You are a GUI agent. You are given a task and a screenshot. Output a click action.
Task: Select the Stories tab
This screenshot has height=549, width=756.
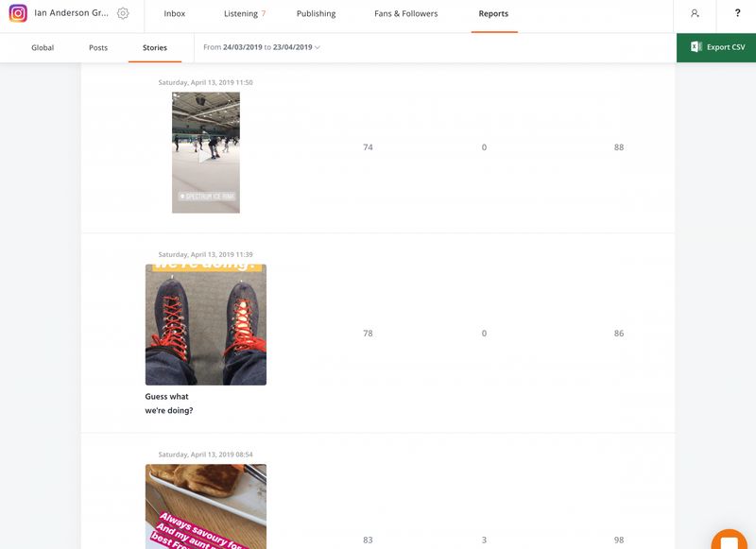pos(155,47)
